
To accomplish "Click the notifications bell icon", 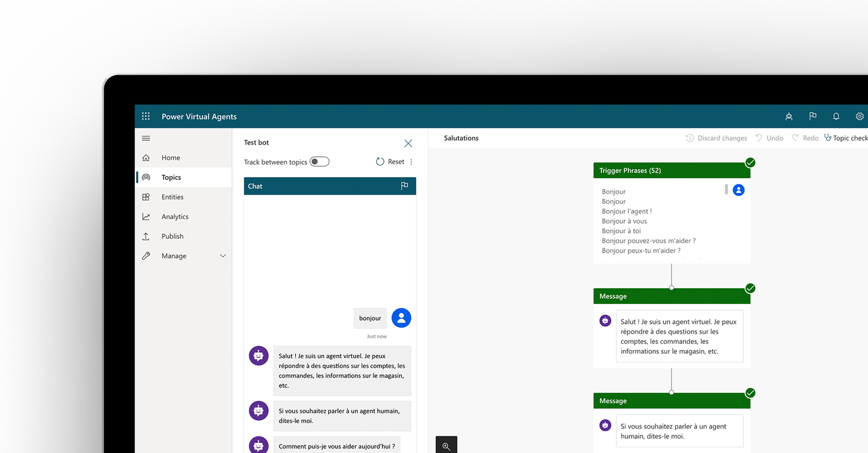I will (836, 116).
